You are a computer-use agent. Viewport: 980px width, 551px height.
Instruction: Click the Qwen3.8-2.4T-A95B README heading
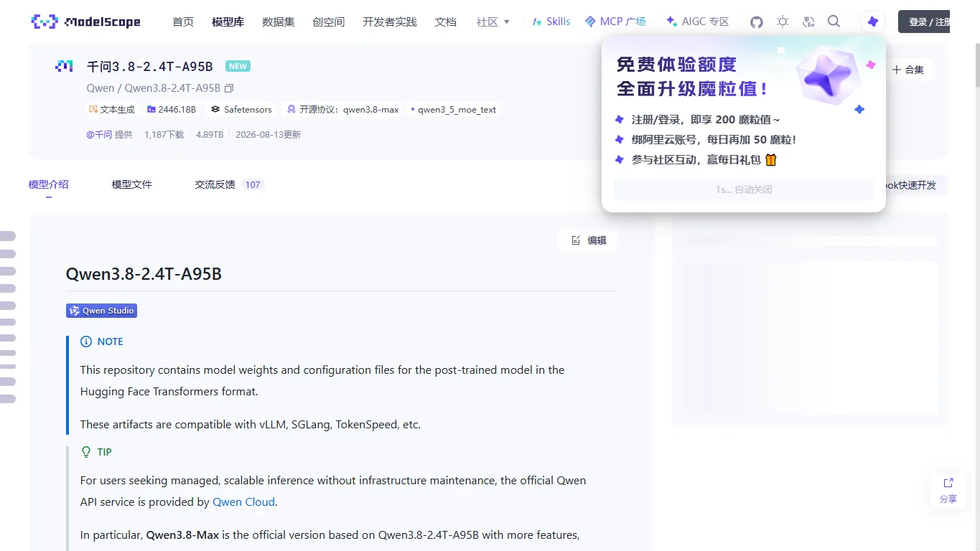(144, 274)
